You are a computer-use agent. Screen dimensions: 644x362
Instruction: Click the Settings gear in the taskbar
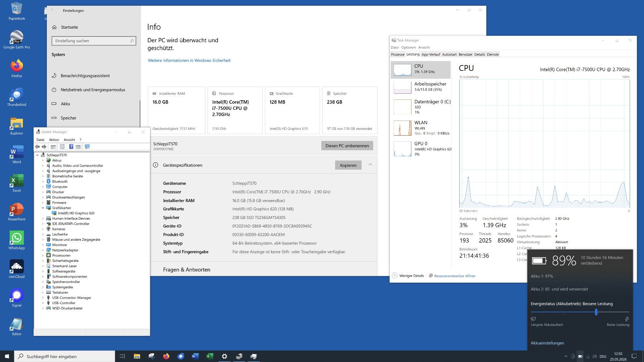point(224,356)
